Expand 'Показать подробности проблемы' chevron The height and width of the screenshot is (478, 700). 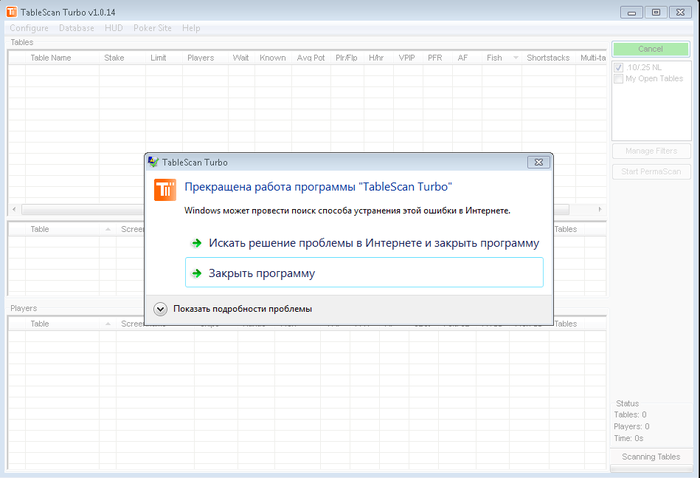click(160, 309)
